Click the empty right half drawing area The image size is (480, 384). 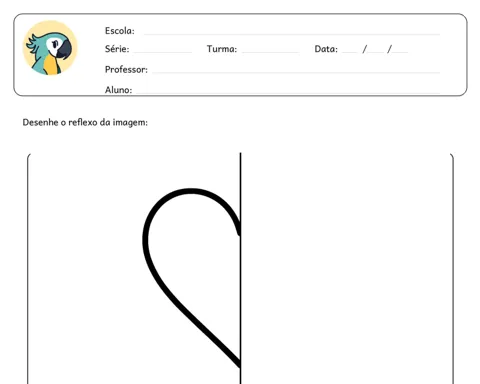(x=347, y=268)
